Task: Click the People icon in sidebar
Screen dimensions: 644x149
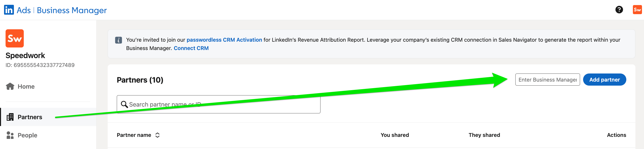Action: 10,135
